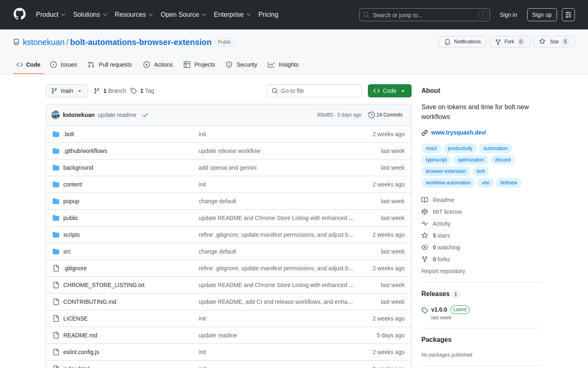The image size is (588, 368).
Task: Open the kstonekuan owner link
Action: click(44, 42)
